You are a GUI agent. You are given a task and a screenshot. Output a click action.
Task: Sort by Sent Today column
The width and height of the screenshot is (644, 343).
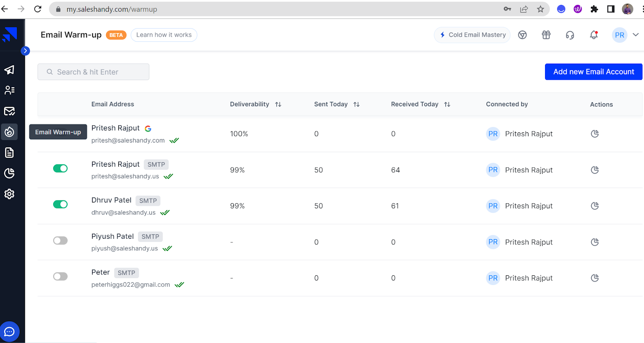[357, 104]
